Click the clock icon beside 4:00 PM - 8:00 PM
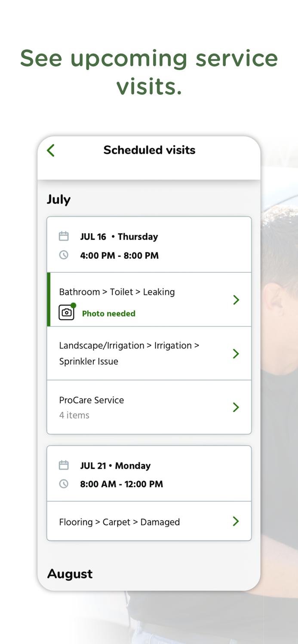Screen dimensions: 298x644 (x=64, y=255)
